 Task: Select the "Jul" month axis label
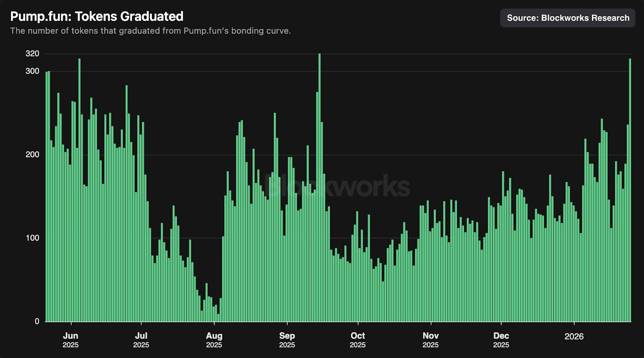[x=141, y=336]
